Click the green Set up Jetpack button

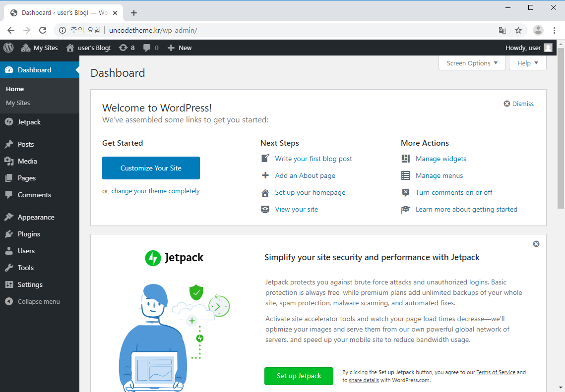pos(299,376)
